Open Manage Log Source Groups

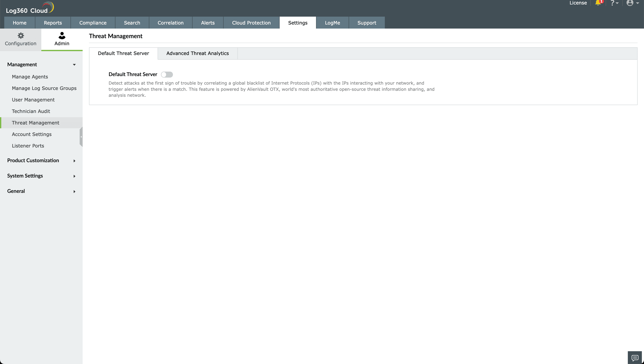tap(44, 88)
